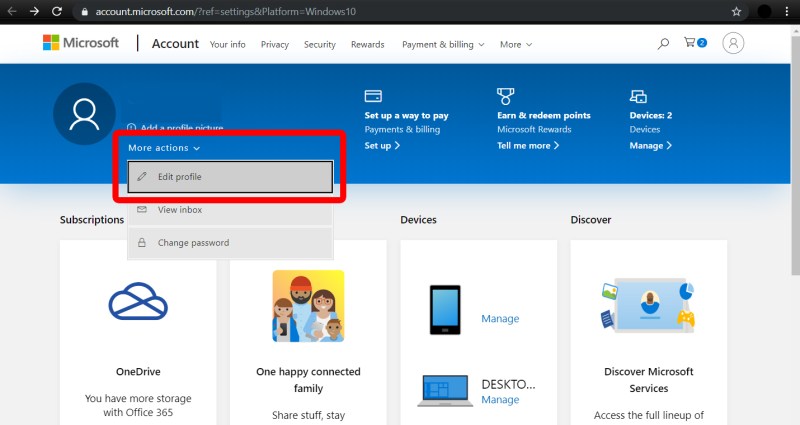This screenshot has height=425, width=800.
Task: Click the OneDrive card title
Action: pyautogui.click(x=138, y=371)
